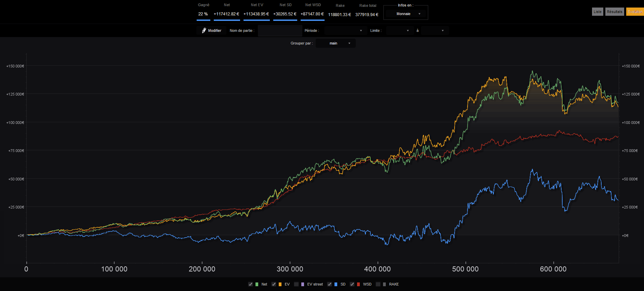Click the Rake total value '377919.94 €'
The image size is (644, 291).
coord(367,15)
